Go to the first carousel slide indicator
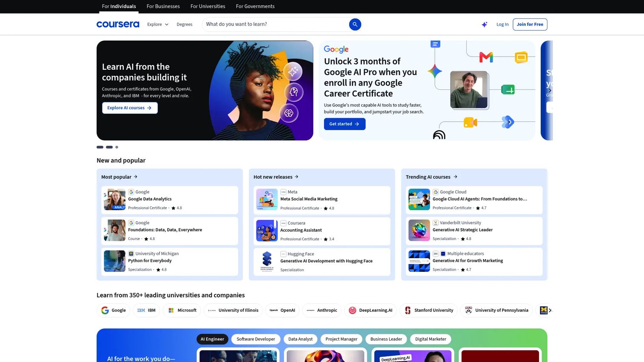Viewport: 644px width, 362px height. 100,147
